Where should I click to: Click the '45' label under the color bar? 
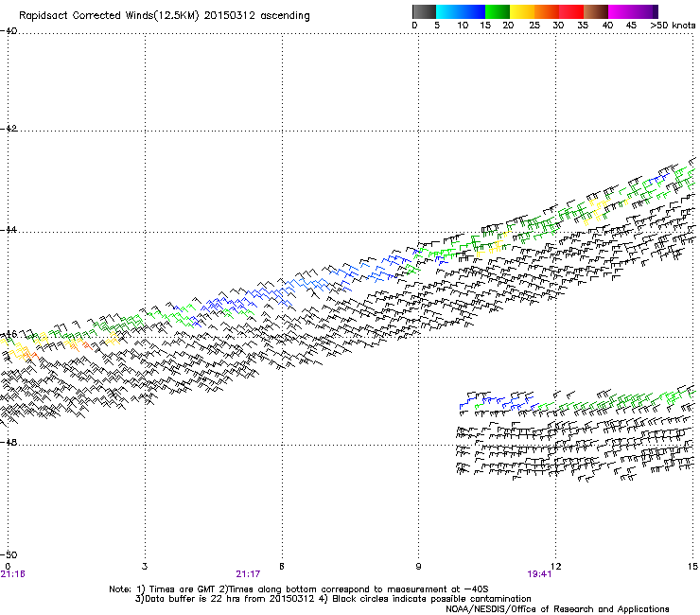(631, 26)
